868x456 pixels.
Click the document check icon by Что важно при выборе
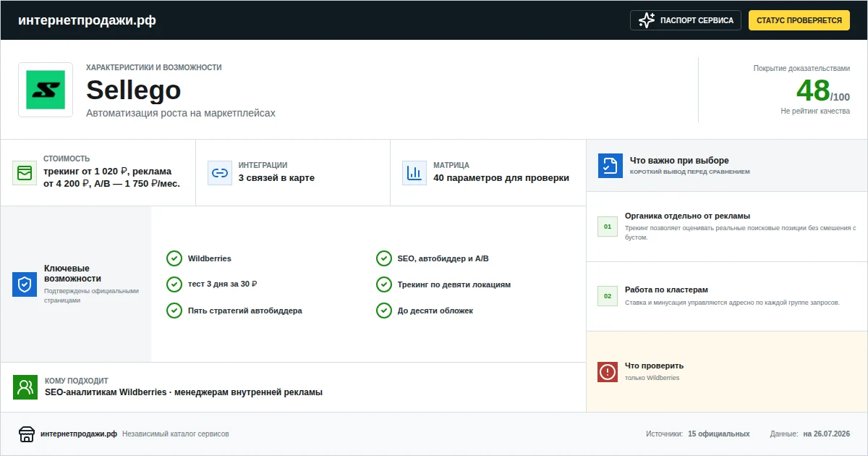(610, 166)
